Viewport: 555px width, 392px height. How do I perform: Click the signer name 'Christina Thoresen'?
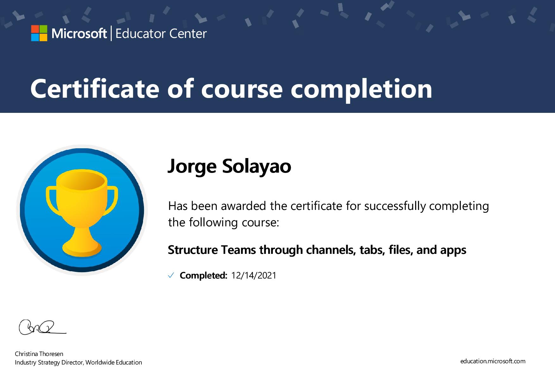click(x=39, y=354)
